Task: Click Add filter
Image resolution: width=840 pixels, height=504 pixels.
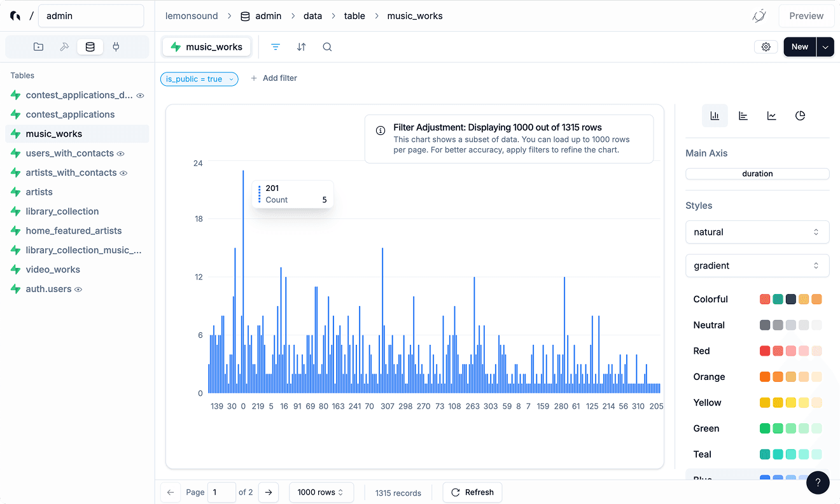Action: point(274,78)
